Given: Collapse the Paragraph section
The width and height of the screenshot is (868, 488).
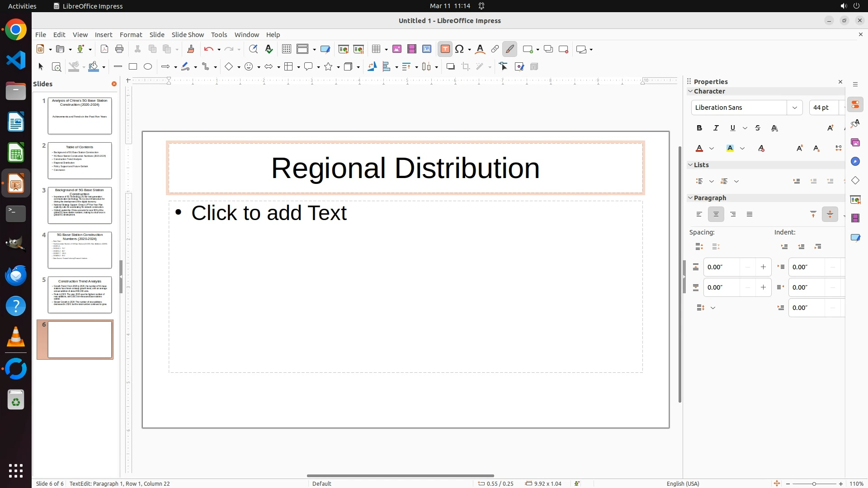Looking at the screenshot, I should (690, 198).
